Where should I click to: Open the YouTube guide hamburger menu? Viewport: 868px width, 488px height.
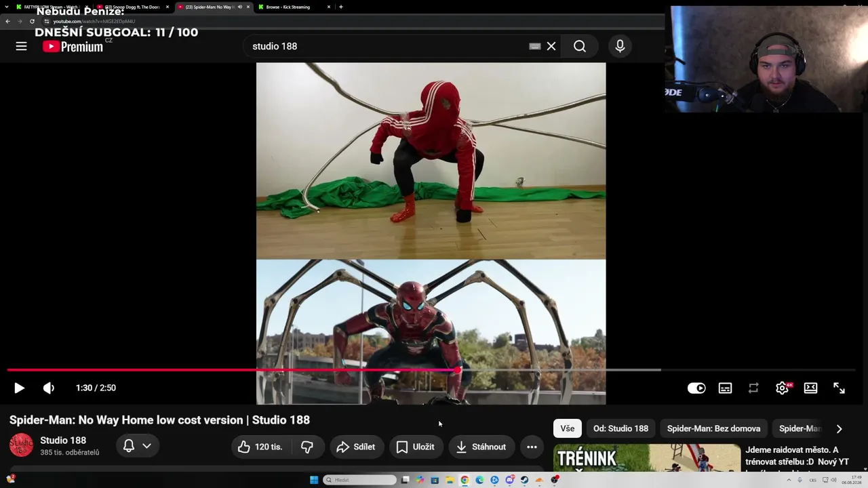pos(21,46)
